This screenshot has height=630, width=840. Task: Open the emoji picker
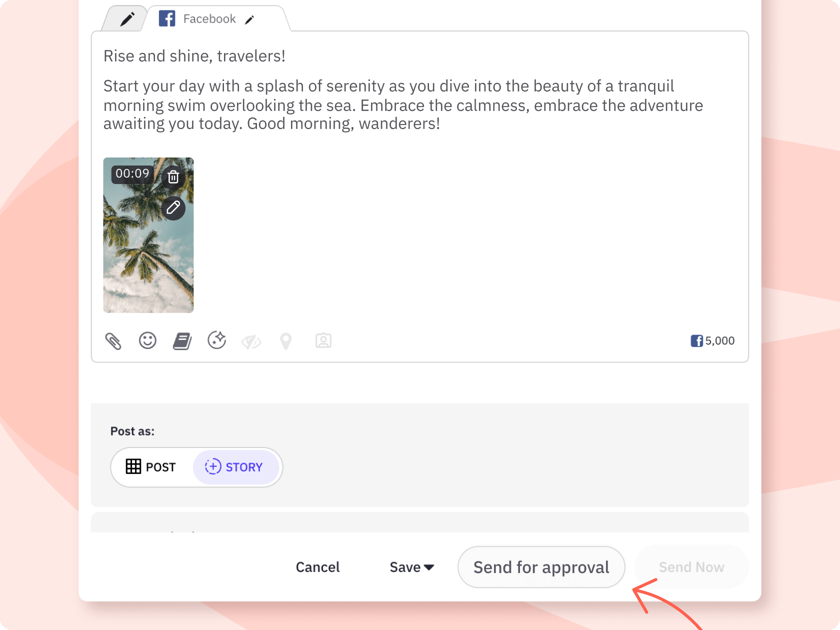coord(147,340)
